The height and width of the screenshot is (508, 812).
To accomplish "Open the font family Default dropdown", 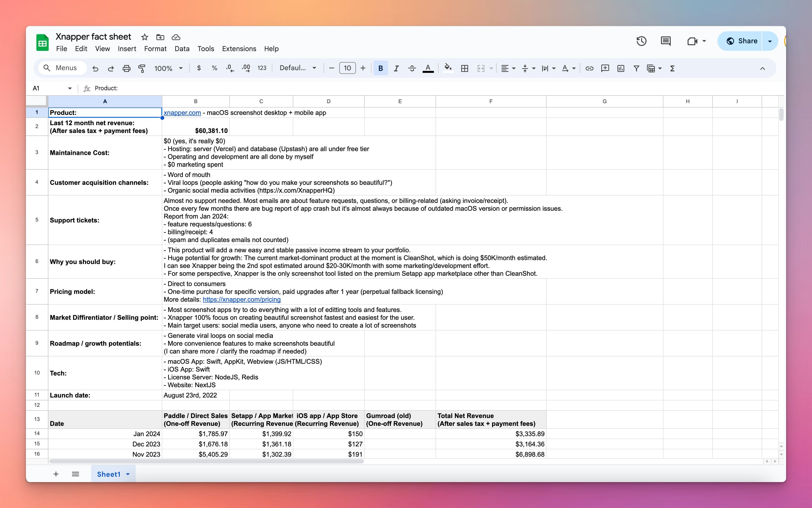I will tap(298, 68).
